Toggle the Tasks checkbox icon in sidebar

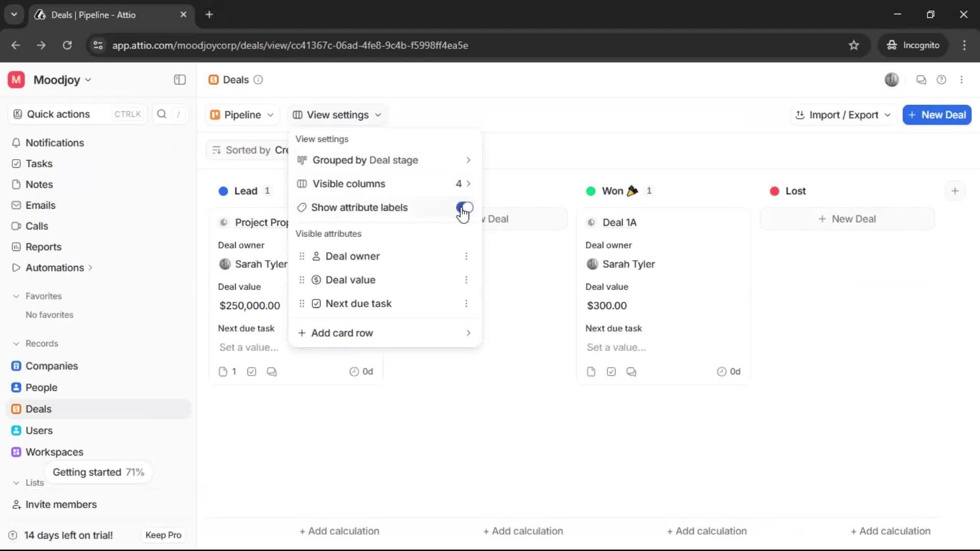pos(16,163)
